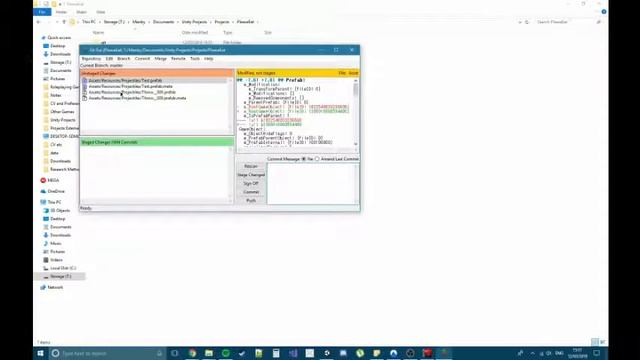Switch Explorer to Details view icon in status bar

(x=595, y=342)
